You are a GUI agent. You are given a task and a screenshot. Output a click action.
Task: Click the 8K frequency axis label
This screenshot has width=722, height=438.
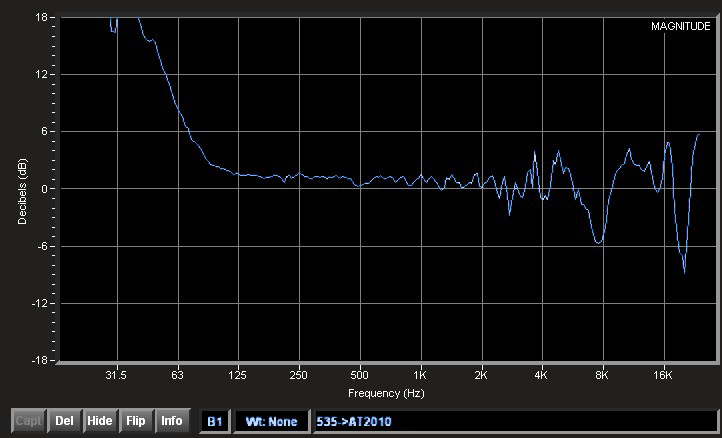(602, 375)
